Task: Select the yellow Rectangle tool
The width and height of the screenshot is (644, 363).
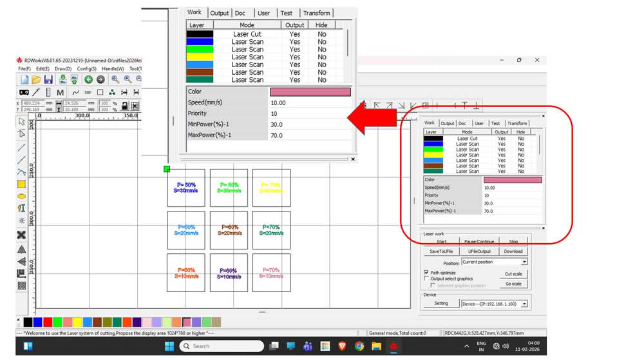Action: pos(21,184)
